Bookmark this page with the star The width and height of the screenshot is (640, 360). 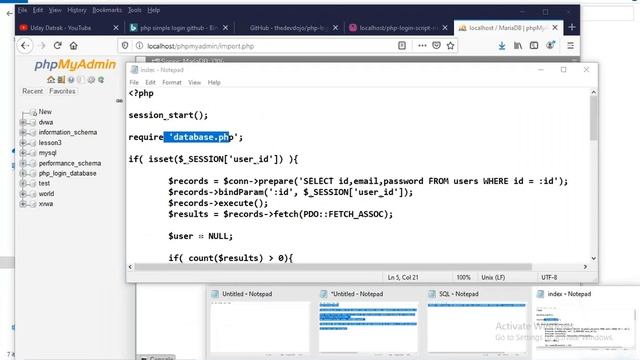(x=450, y=46)
